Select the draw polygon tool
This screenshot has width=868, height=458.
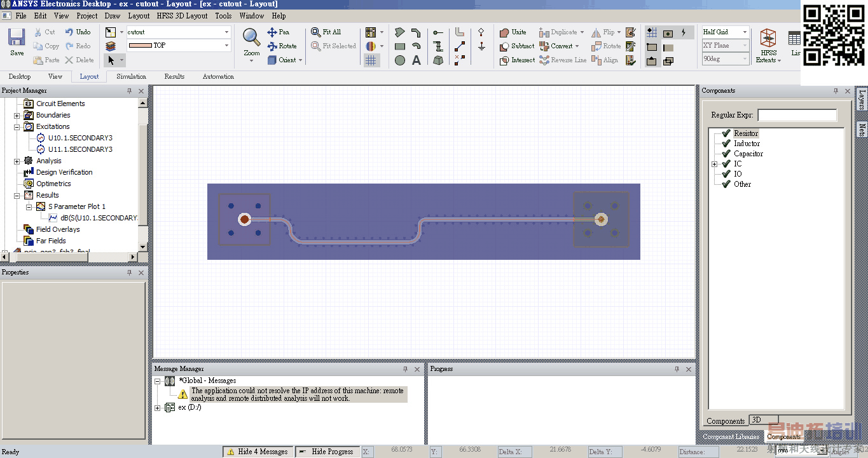coord(400,32)
